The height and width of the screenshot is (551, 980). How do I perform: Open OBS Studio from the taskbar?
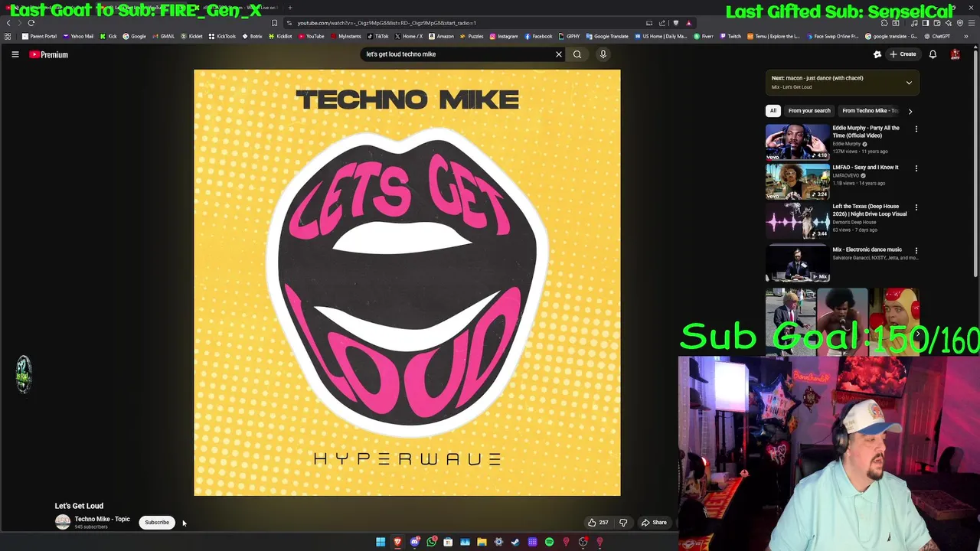pyautogui.click(x=583, y=543)
